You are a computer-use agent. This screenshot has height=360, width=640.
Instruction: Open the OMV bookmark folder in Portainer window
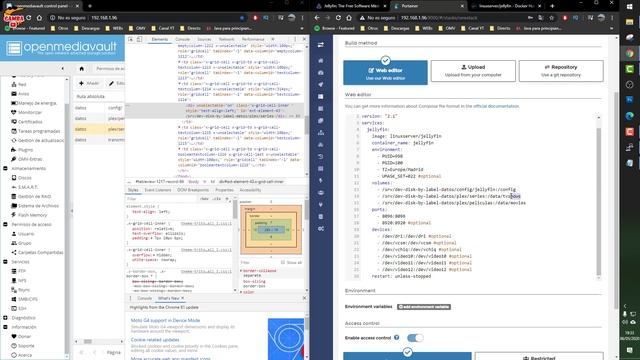tap(447, 29)
